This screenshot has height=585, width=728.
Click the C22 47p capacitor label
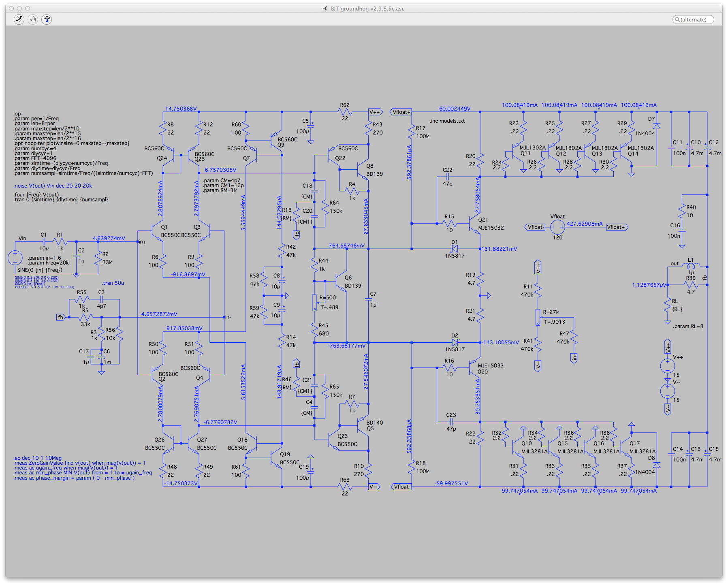448,177
